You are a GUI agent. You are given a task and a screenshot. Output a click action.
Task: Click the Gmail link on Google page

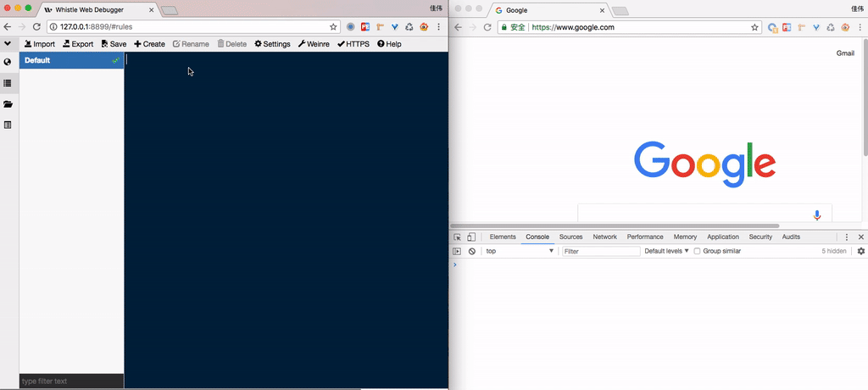845,53
